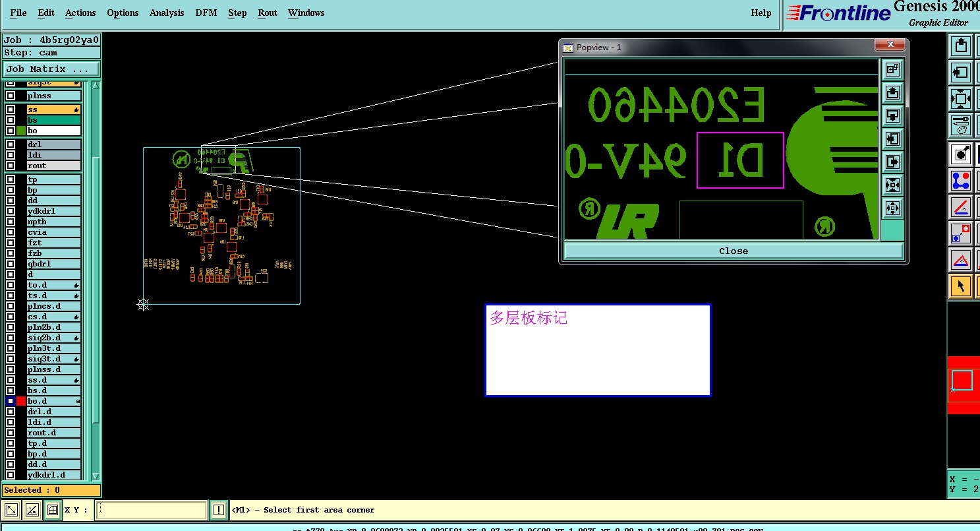The width and height of the screenshot is (980, 531).
Task: Toggle the checkbox for layer drl
Action: [11, 144]
